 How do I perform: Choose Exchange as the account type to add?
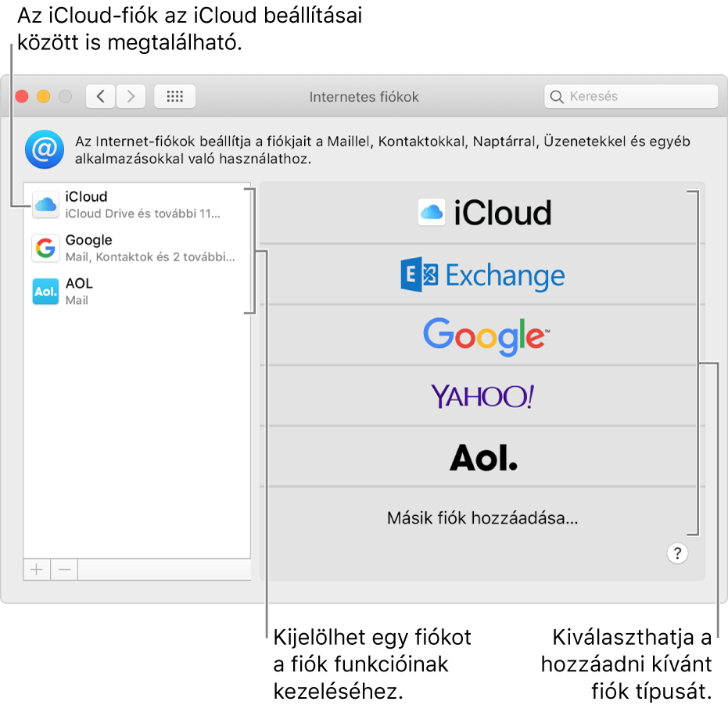(482, 274)
